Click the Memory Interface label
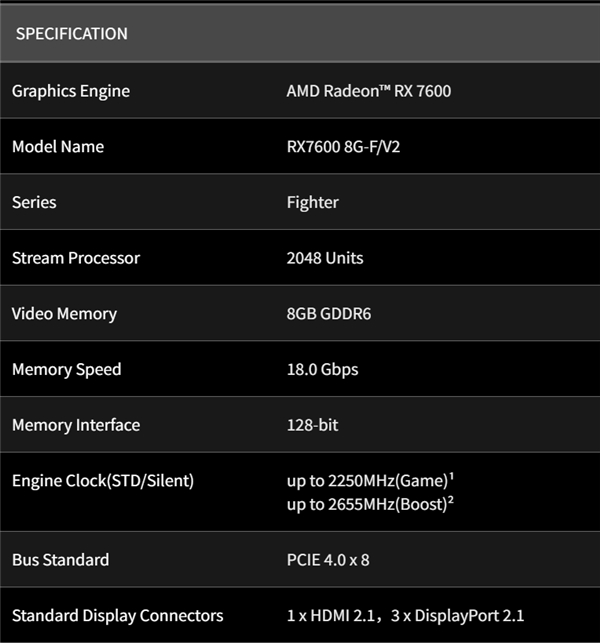 76,426
